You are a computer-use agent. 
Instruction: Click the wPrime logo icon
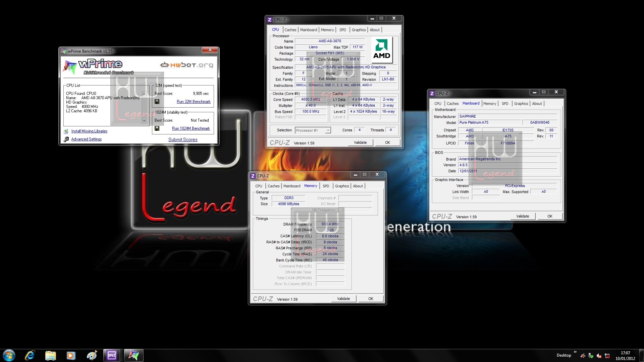pos(70,67)
